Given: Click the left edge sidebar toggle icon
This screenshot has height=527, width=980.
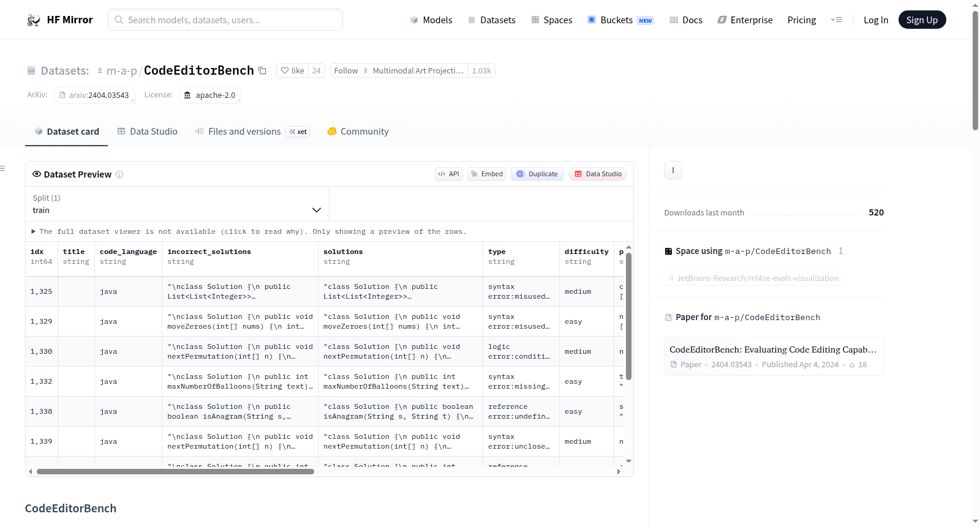Looking at the screenshot, I should (2, 168).
